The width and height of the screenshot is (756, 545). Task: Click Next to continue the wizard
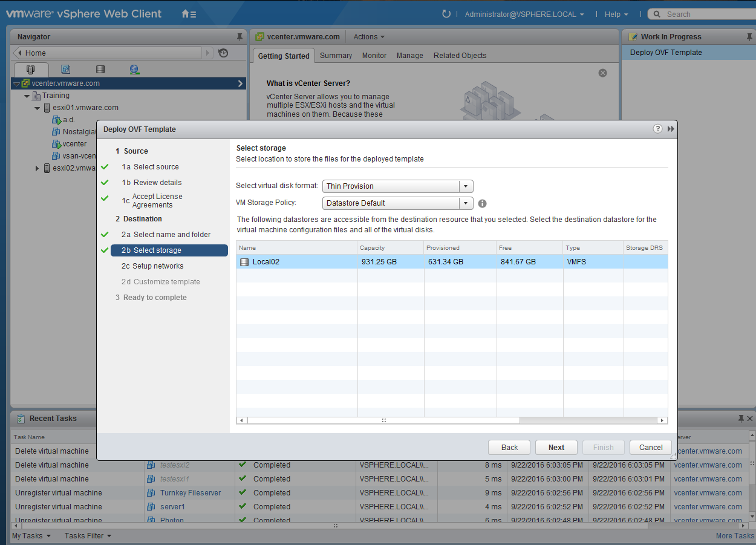click(x=556, y=448)
